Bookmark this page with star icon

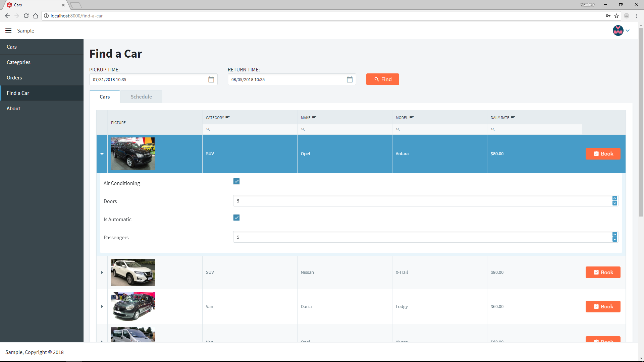pyautogui.click(x=616, y=16)
